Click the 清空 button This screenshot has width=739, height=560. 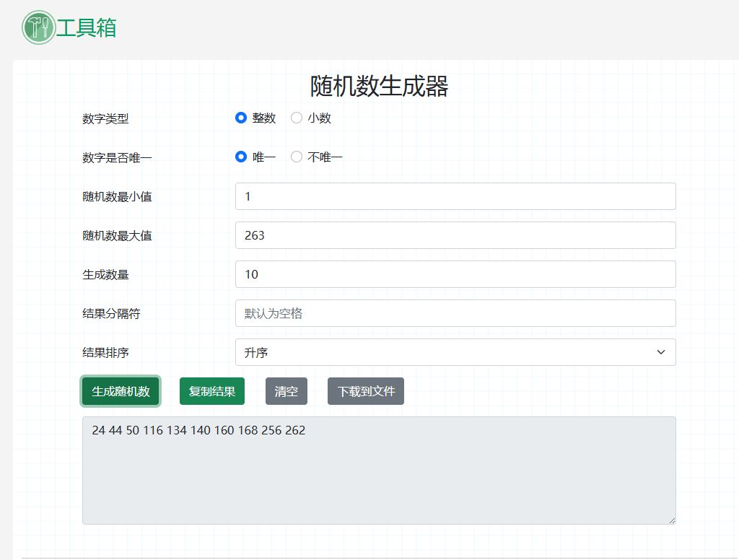click(x=286, y=391)
